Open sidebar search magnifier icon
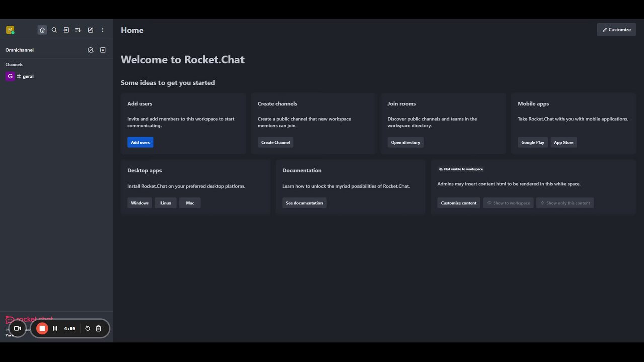Viewport: 644px width, 362px height. pyautogui.click(x=54, y=30)
